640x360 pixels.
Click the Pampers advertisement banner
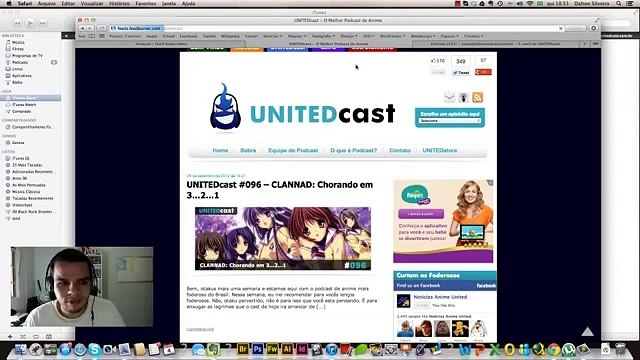tap(443, 221)
